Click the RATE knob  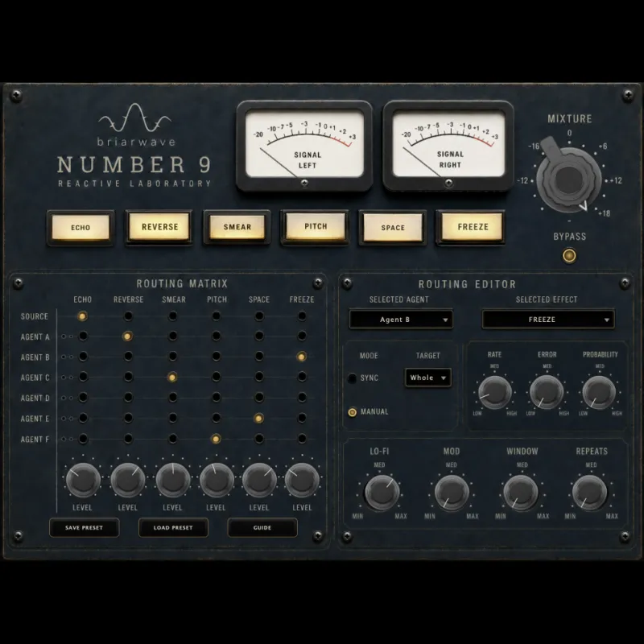click(494, 392)
